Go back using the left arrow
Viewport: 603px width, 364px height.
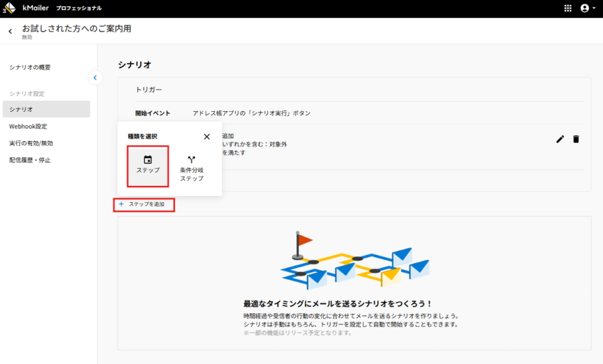(10, 31)
